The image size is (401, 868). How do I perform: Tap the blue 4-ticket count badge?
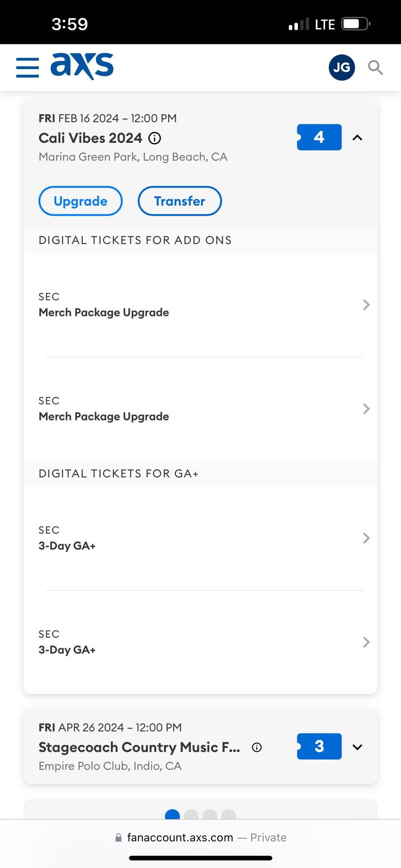[319, 137]
